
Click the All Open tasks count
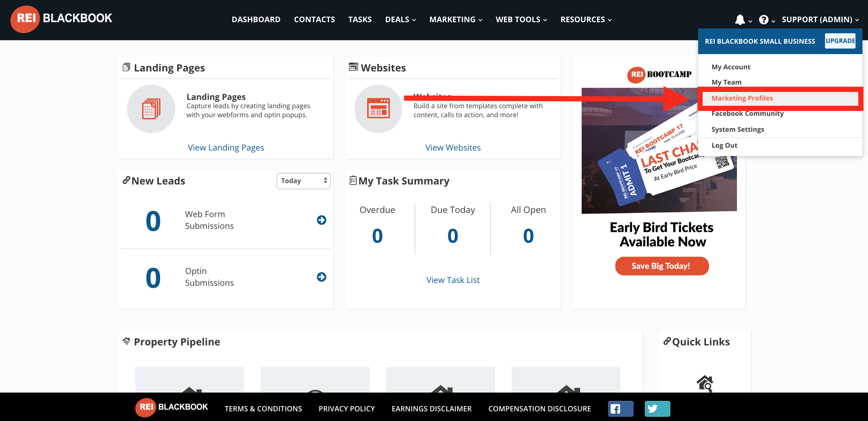528,236
